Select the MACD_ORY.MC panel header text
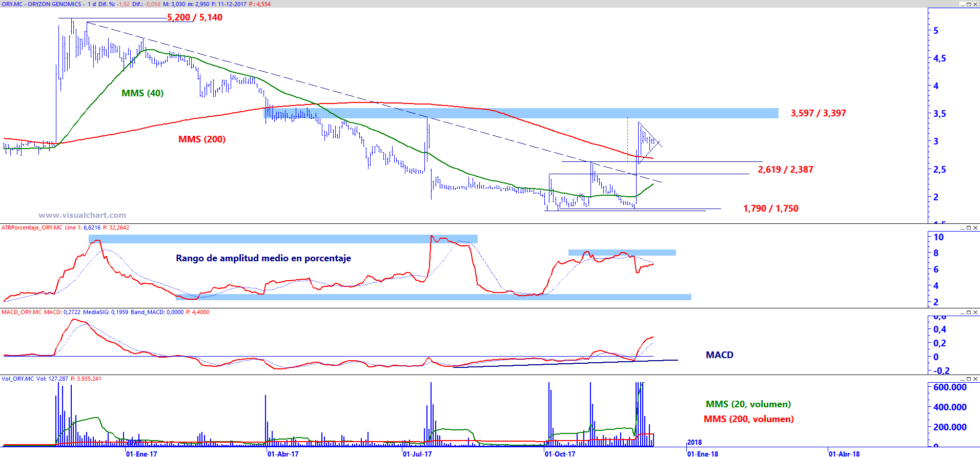The image size is (980, 457). click(x=22, y=312)
